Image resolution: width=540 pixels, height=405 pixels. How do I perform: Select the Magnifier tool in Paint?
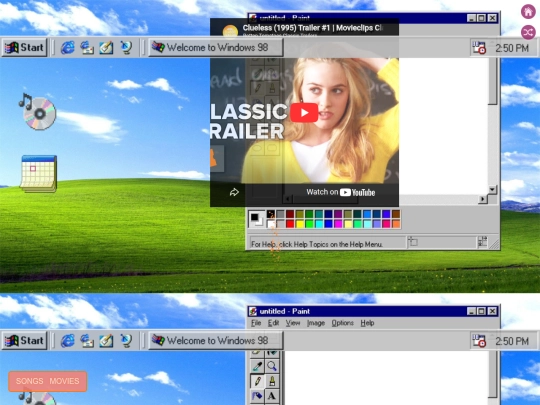(272, 366)
